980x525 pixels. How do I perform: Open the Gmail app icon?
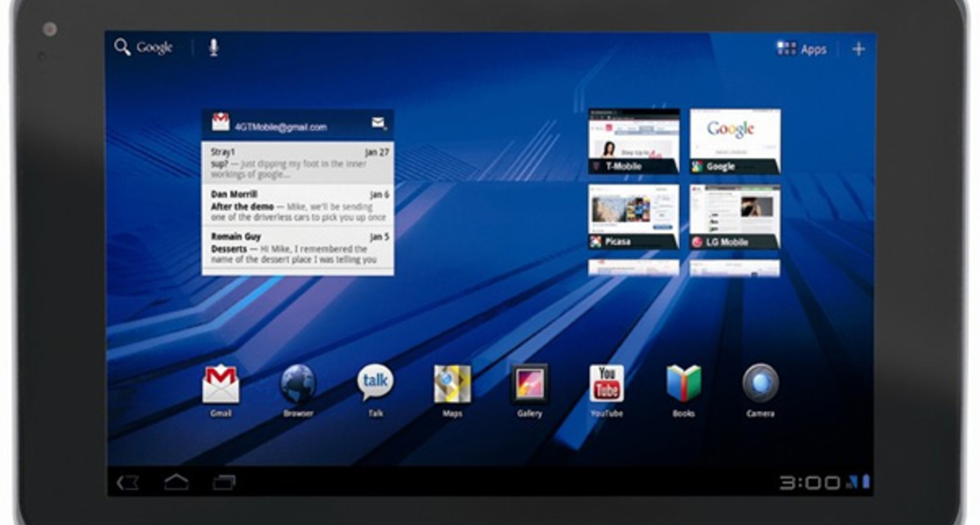220,385
